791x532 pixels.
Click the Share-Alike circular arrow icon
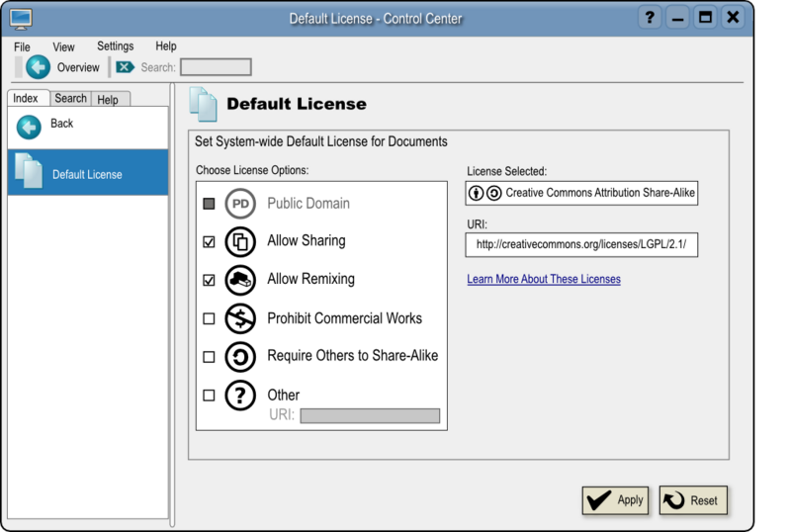[x=240, y=357]
